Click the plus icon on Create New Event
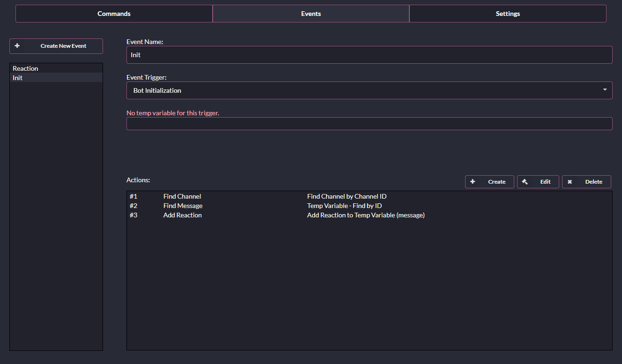Screen dimensions: 622x364 coord(17,46)
